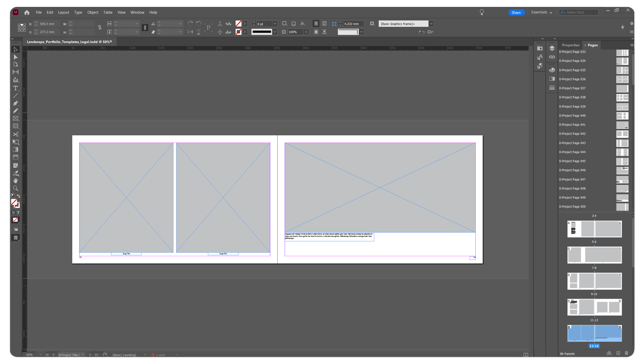The width and height of the screenshot is (644, 363).
Task: Open the stroke style dropdown
Action: (275, 32)
